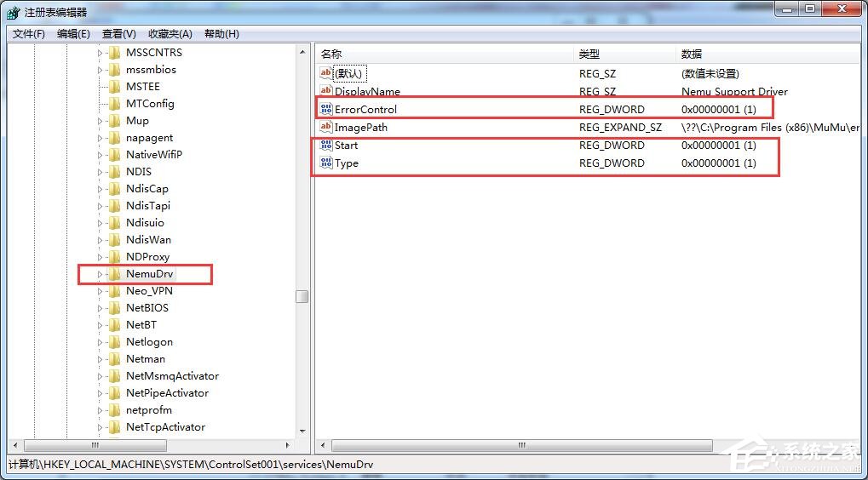Viewport: 868px width, 480px height.
Task: Open the 编辑(E) menu
Action: click(73, 34)
